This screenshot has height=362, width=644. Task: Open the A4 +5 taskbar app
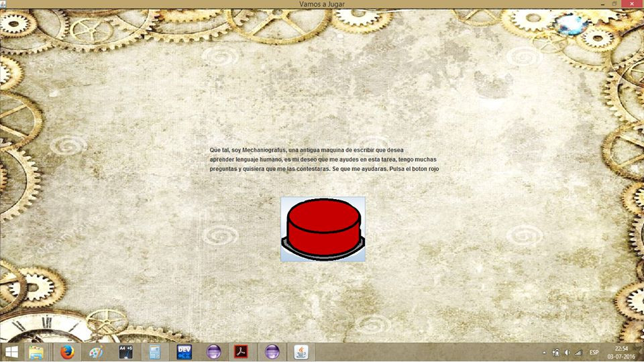(x=125, y=352)
